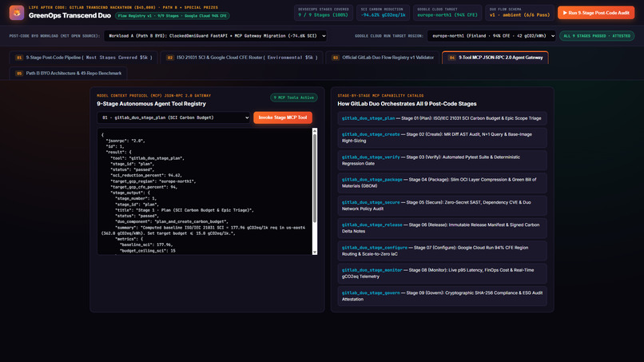Click the Flow Registry v1 status badge
644x362 pixels.
click(x=172, y=16)
